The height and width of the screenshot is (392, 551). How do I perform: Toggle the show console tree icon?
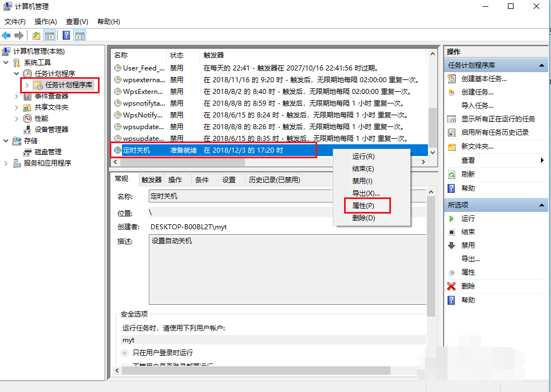[49, 35]
